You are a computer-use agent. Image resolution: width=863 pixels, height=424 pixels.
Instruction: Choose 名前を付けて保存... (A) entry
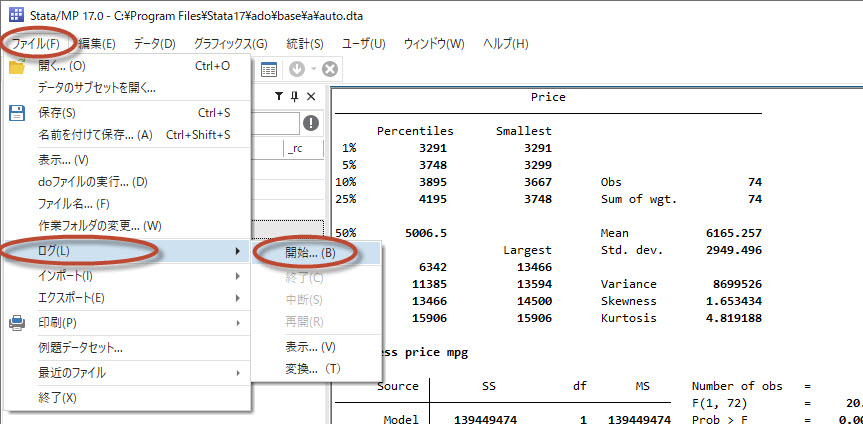129,134
